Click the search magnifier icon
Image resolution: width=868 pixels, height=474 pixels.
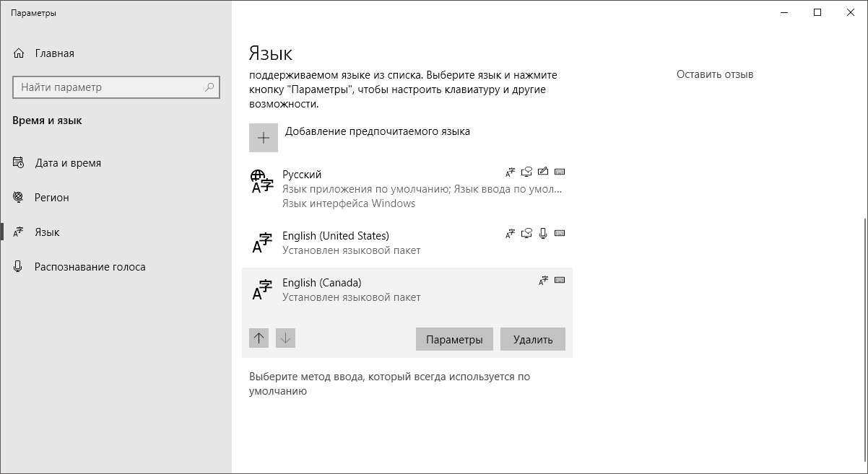pos(209,87)
